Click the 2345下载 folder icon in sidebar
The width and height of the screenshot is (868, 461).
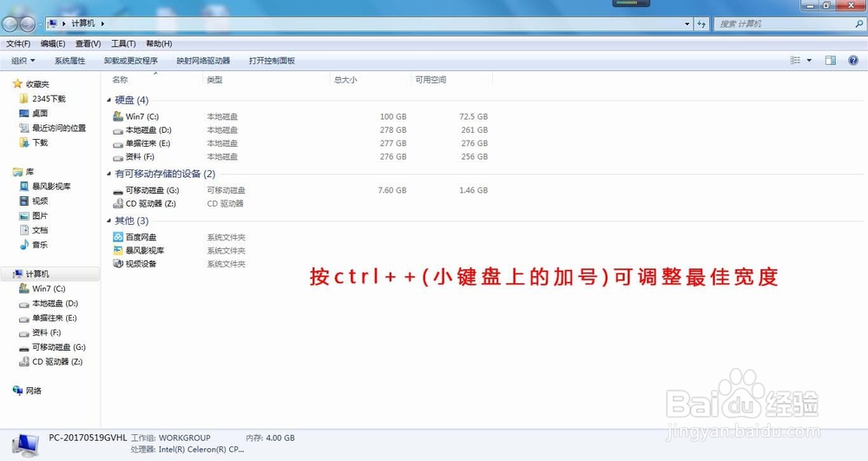click(x=23, y=98)
